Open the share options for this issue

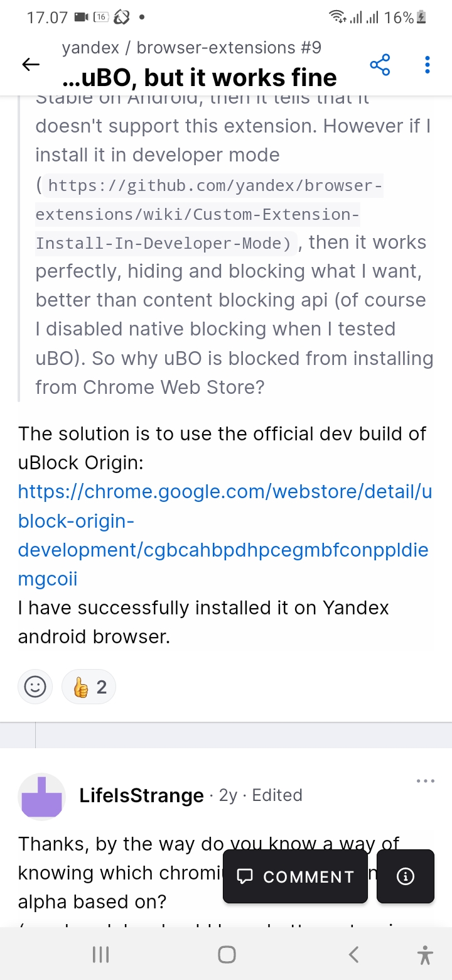coord(380,64)
